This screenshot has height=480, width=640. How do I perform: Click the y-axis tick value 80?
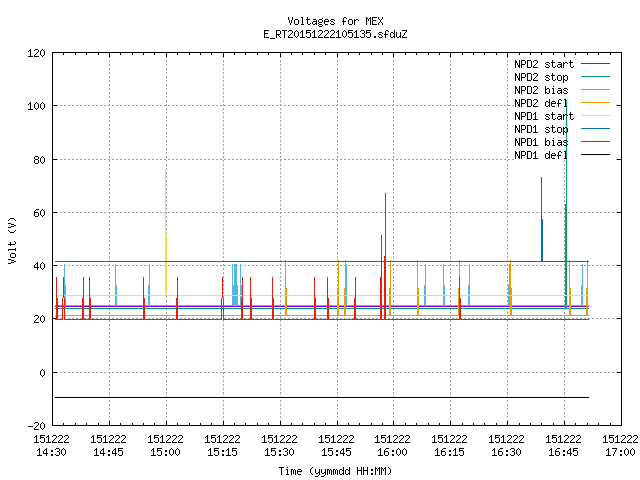click(39, 160)
